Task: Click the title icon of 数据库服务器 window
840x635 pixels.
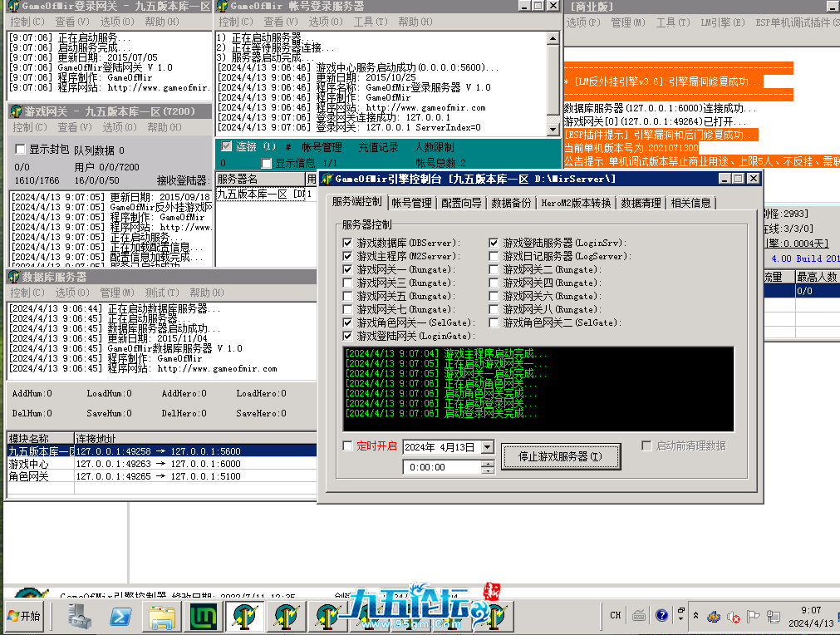Action: pyautogui.click(x=14, y=277)
